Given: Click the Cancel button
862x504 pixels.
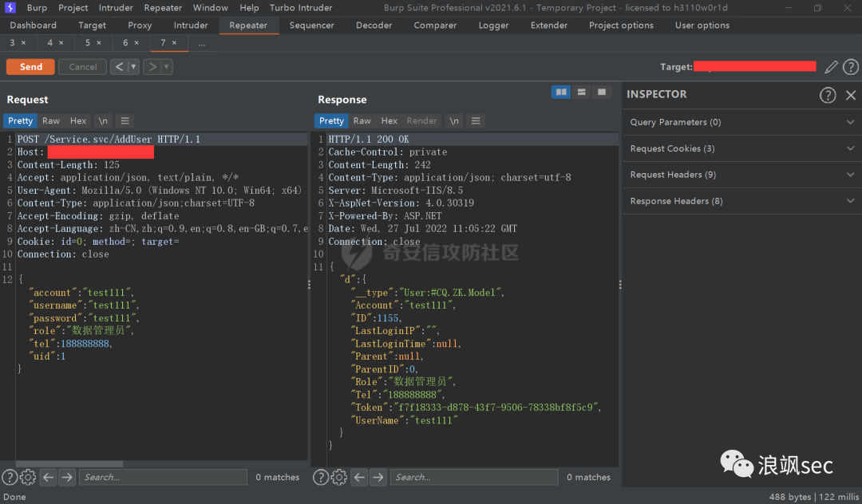Looking at the screenshot, I should click(82, 67).
